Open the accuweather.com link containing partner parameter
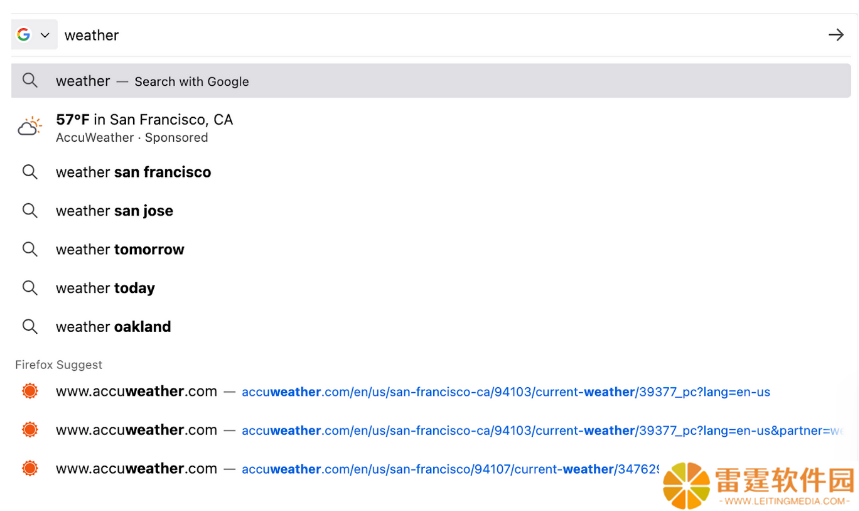The width and height of the screenshot is (859, 511). 542,430
